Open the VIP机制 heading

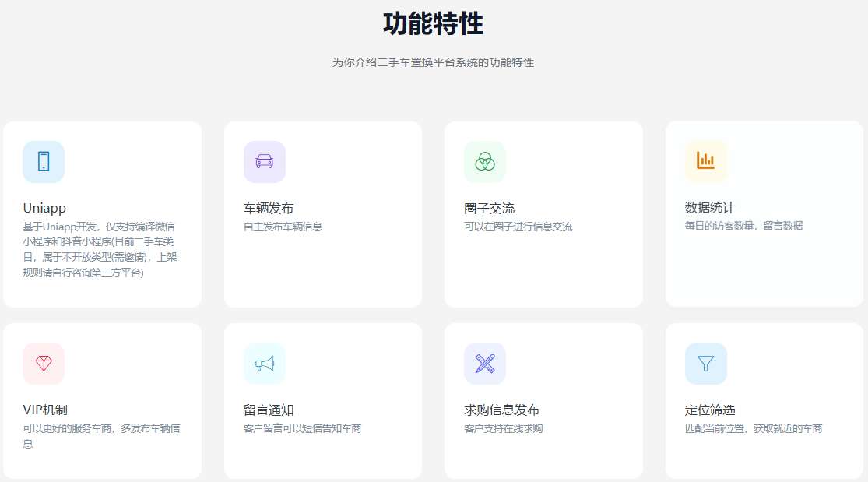pos(48,410)
